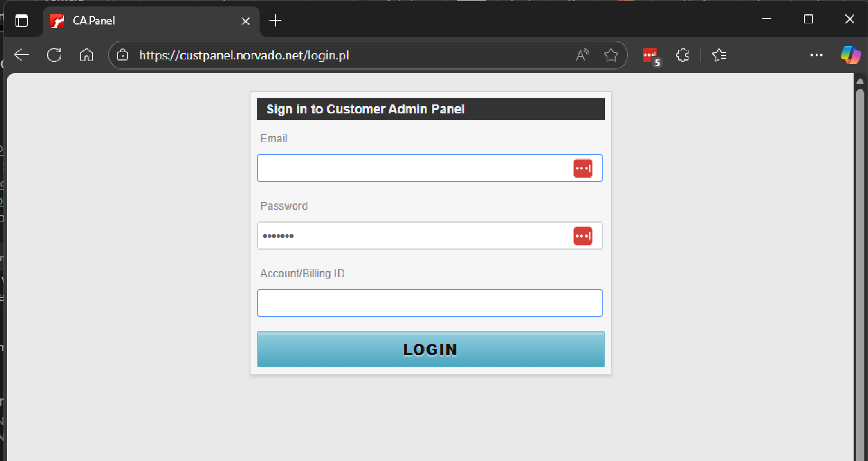The height and width of the screenshot is (461, 868).
Task: Focus the Account/Billing ID input field
Action: [x=429, y=303]
